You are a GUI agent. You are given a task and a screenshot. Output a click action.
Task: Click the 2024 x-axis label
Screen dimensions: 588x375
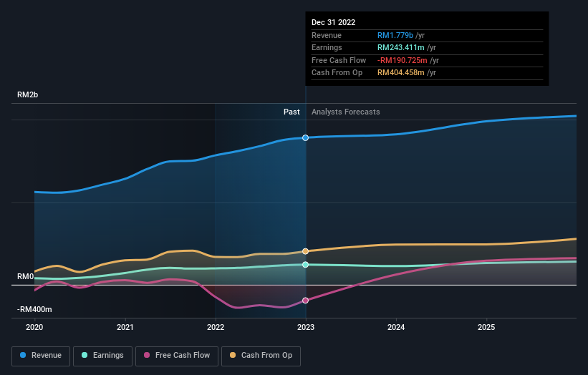click(396, 327)
